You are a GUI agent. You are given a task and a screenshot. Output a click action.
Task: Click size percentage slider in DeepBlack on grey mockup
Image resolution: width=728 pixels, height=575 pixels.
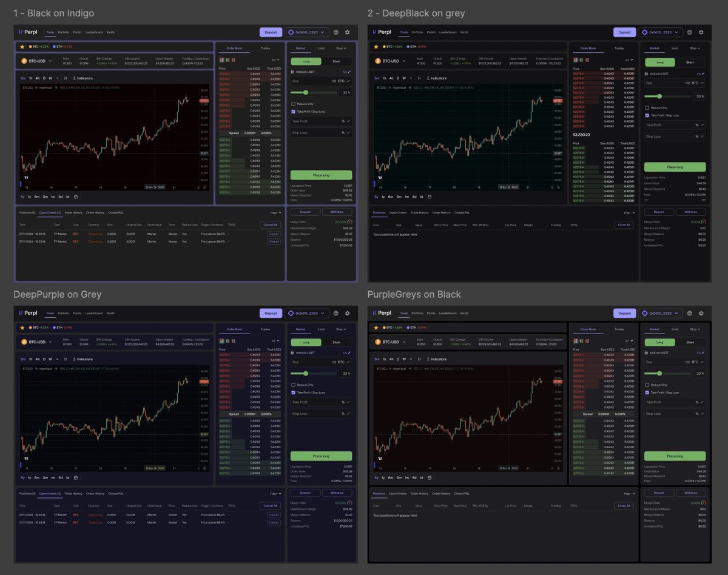tap(667, 96)
